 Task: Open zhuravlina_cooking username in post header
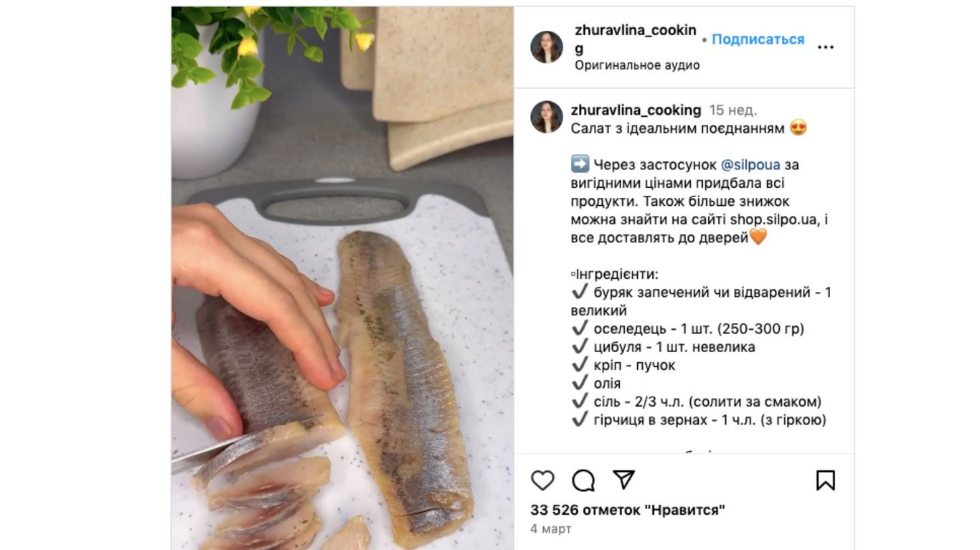(636, 39)
